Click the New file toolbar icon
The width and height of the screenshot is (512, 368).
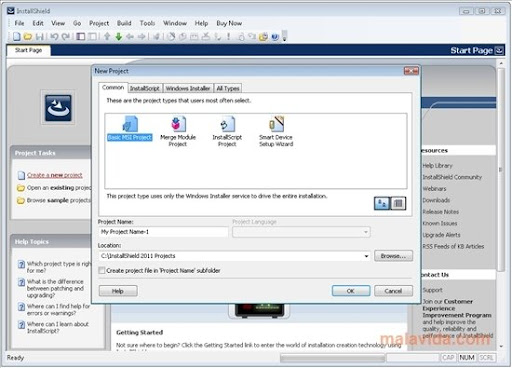pyautogui.click(x=16, y=36)
